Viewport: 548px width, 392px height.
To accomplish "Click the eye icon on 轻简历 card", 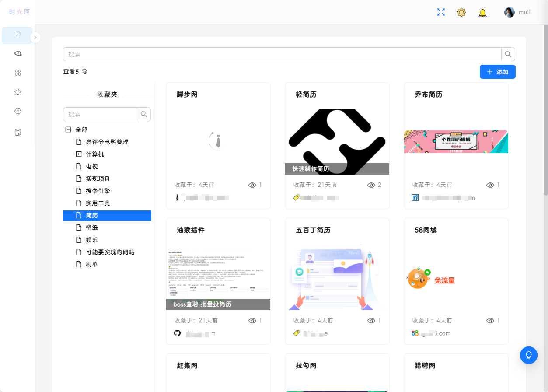I will click(371, 185).
